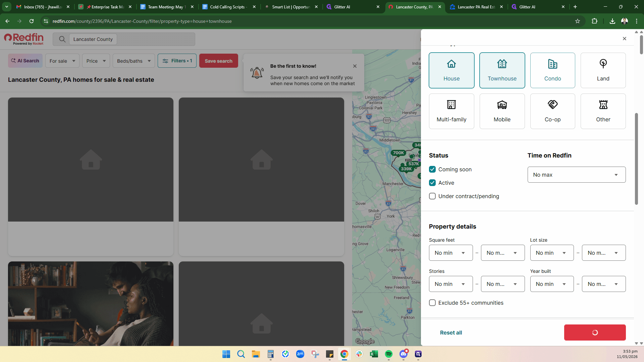Pick the Multi-family property type
The image size is (644, 362).
click(451, 111)
